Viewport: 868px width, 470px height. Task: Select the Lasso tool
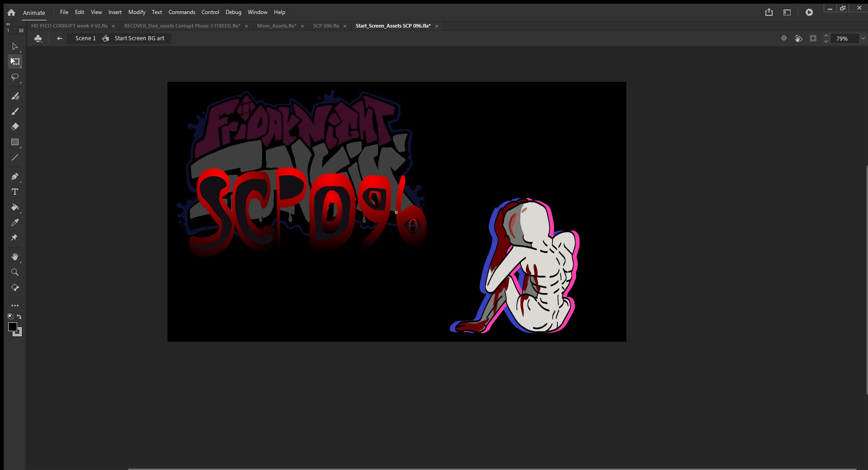click(15, 77)
